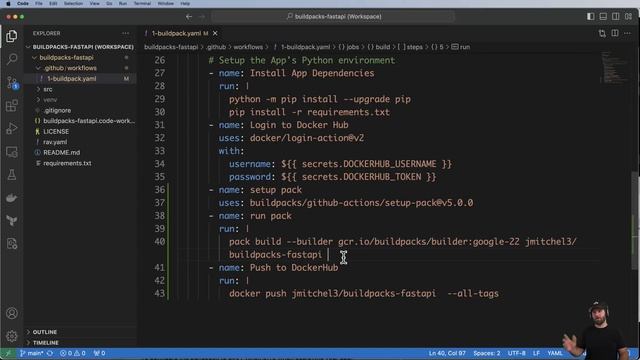Open the Run menu

[x=122, y=3]
